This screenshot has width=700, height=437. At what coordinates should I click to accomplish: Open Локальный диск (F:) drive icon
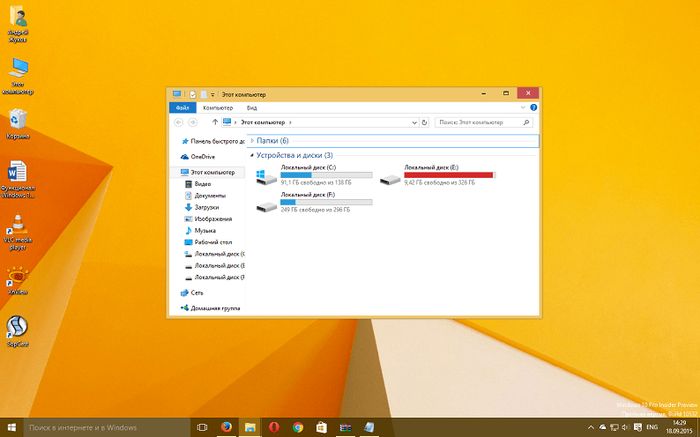(x=267, y=204)
